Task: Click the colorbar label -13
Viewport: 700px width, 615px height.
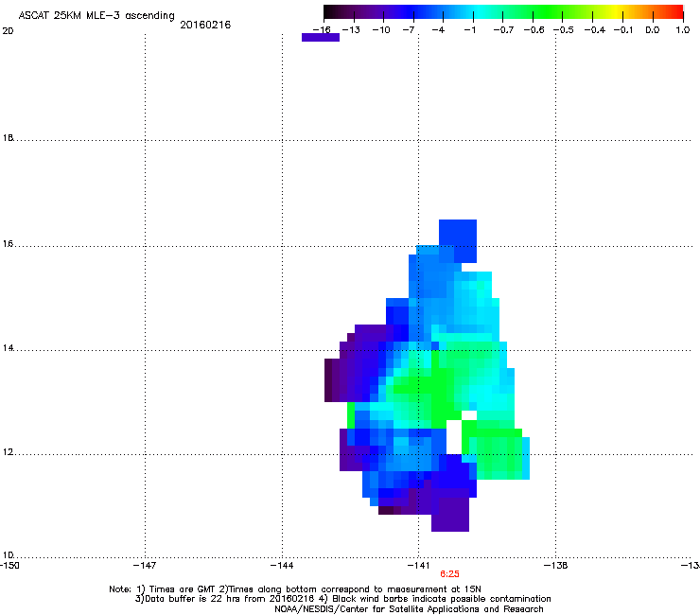Action: (351, 30)
